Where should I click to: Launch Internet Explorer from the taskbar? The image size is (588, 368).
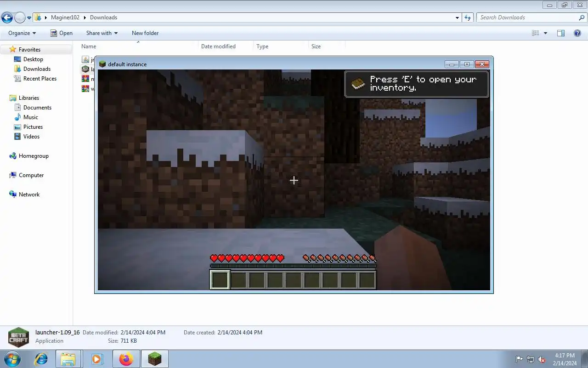tap(41, 359)
